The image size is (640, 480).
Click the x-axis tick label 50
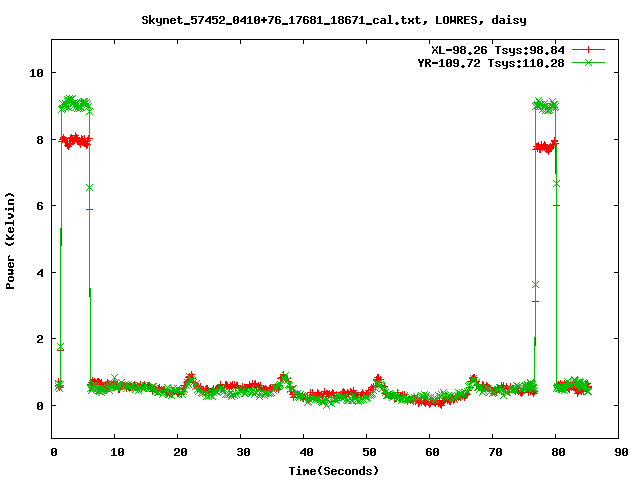(369, 452)
